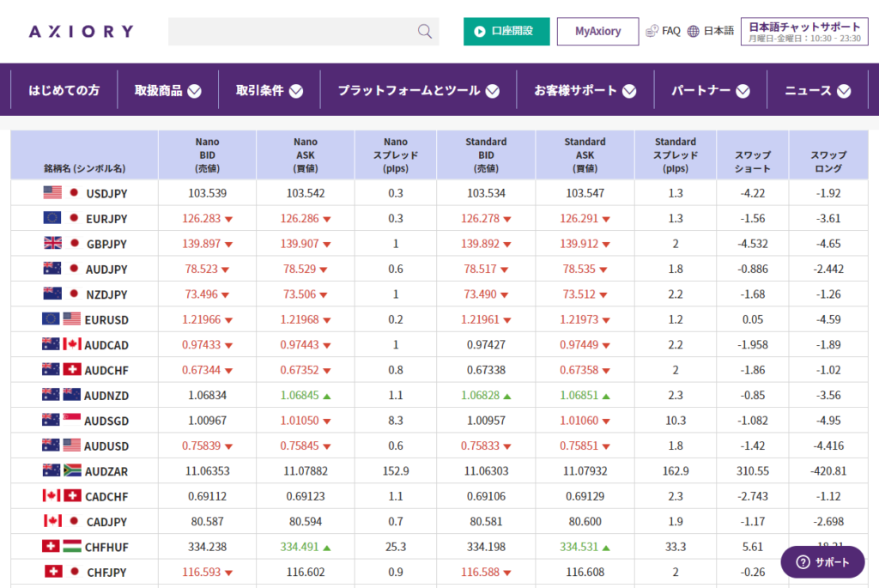879x588 pixels.
Task: Click the Japan flag in USDJPY row
Action: coord(74,193)
